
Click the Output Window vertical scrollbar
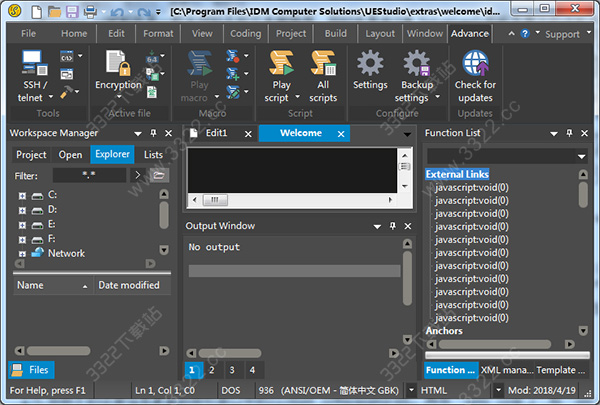(x=408, y=278)
